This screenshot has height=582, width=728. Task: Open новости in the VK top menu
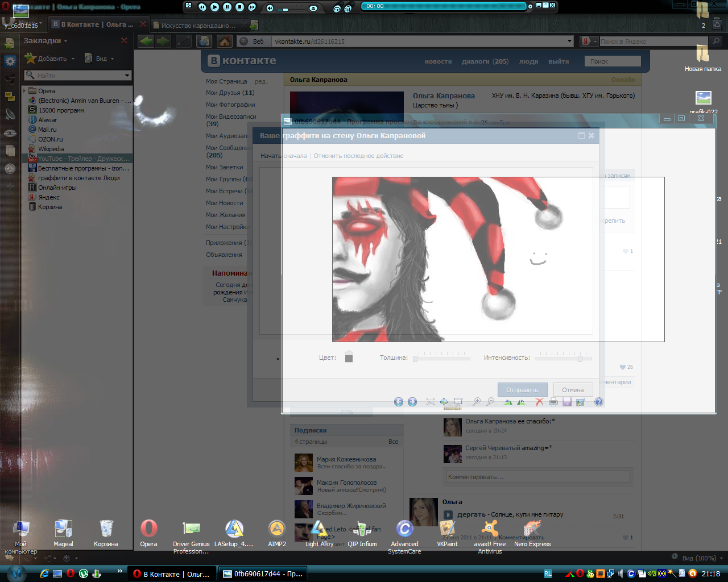point(438,61)
